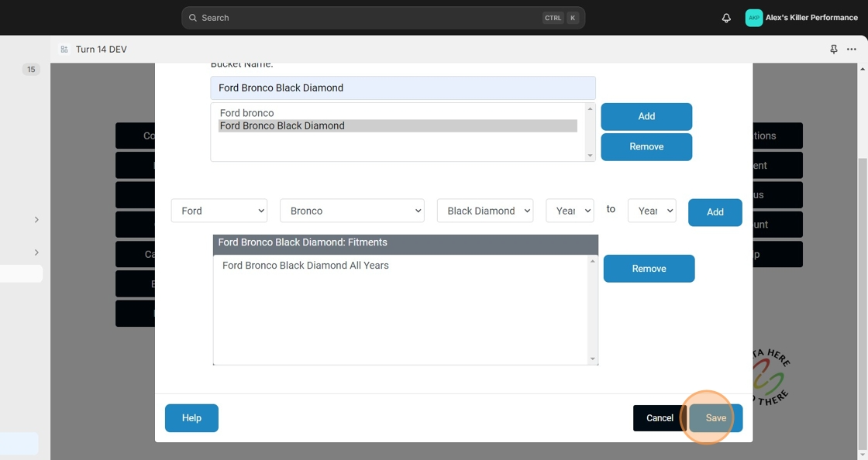
Task: Click the 15 badge in the sidebar
Action: [31, 69]
